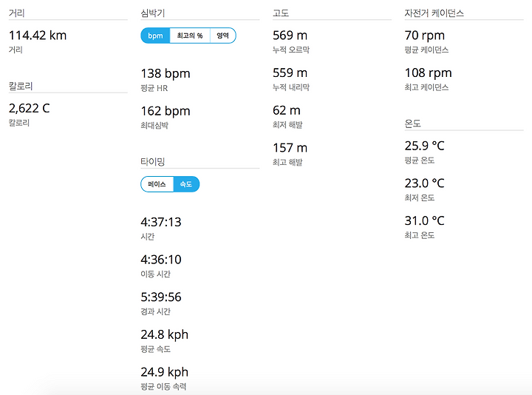Click the 24.8 kph average speed
The image size is (532, 395).
(165, 335)
